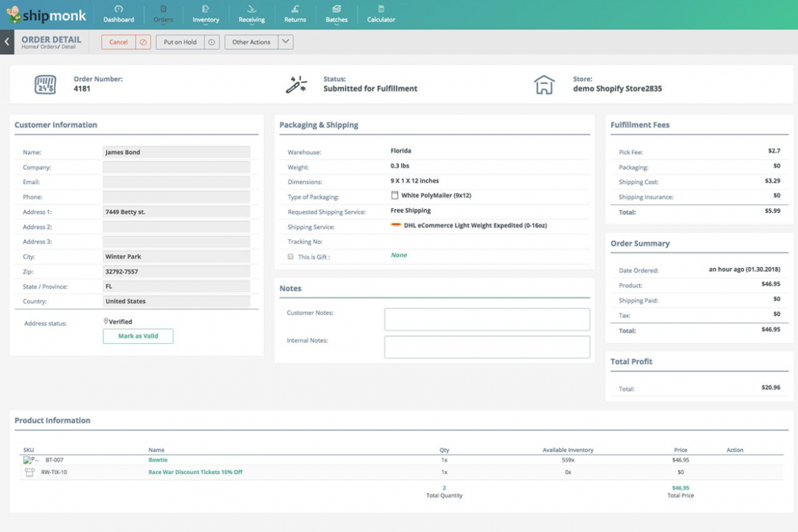798x532 pixels.
Task: Open the shipping Calculator
Action: (381, 14)
